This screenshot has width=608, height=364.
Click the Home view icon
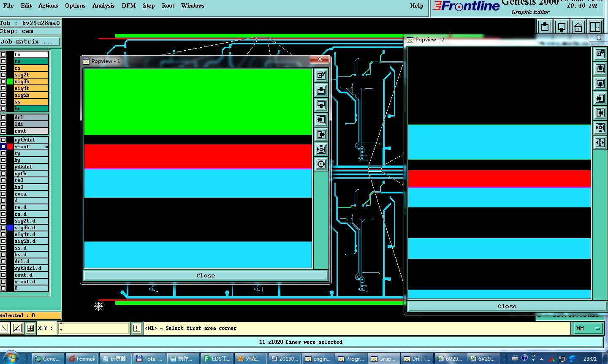point(578,27)
